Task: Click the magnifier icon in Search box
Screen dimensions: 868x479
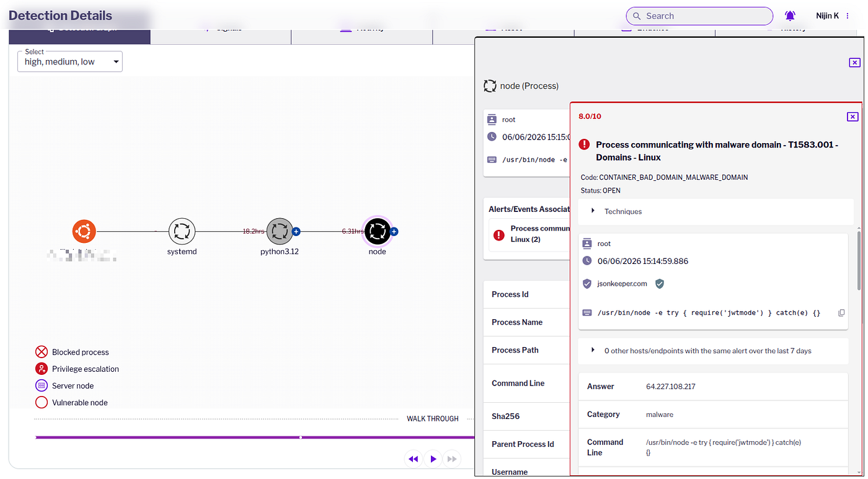Action: 636,16
